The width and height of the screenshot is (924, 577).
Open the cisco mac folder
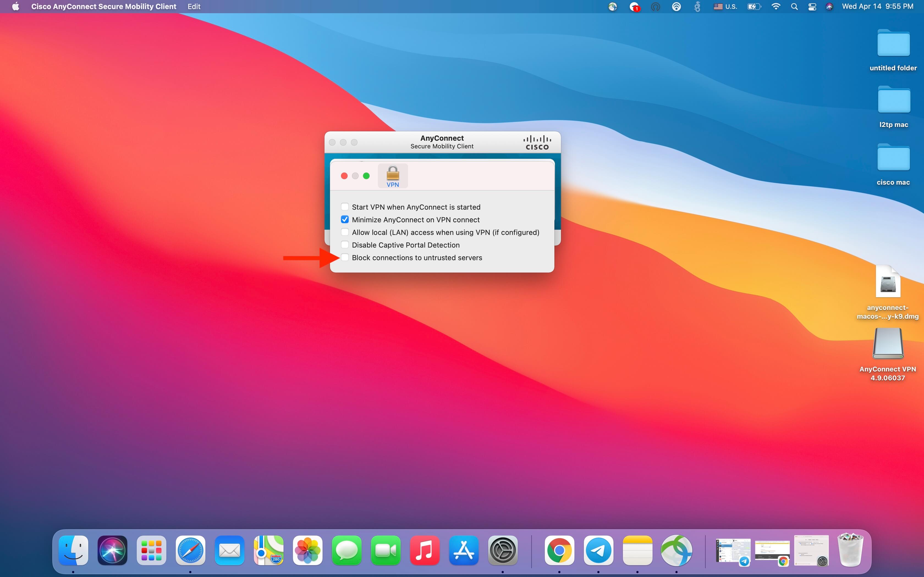pyautogui.click(x=893, y=158)
